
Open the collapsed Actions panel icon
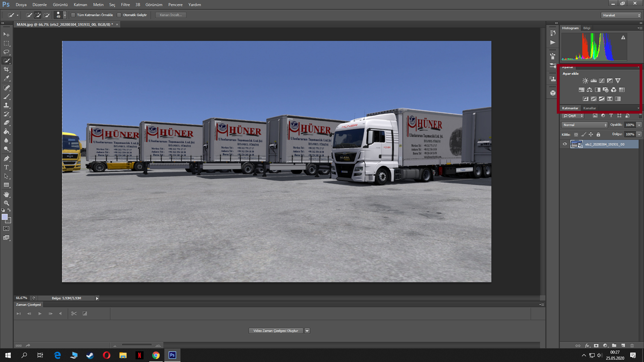click(x=553, y=43)
